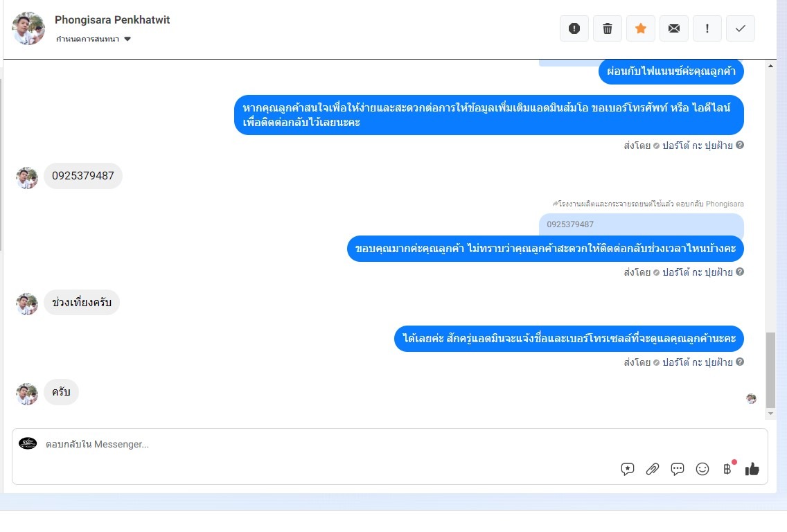Click the sender info question mark under last reply
The image size is (787, 532).
point(740,362)
